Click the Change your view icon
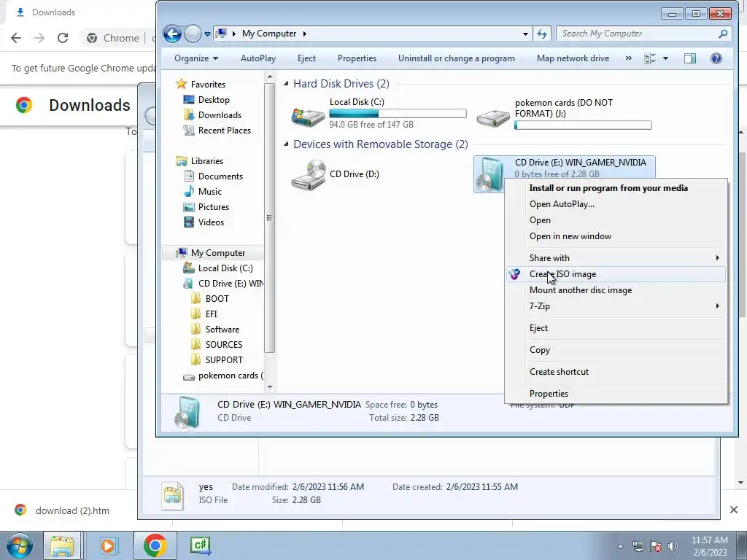Screen dimensions: 747x560 tap(650, 58)
